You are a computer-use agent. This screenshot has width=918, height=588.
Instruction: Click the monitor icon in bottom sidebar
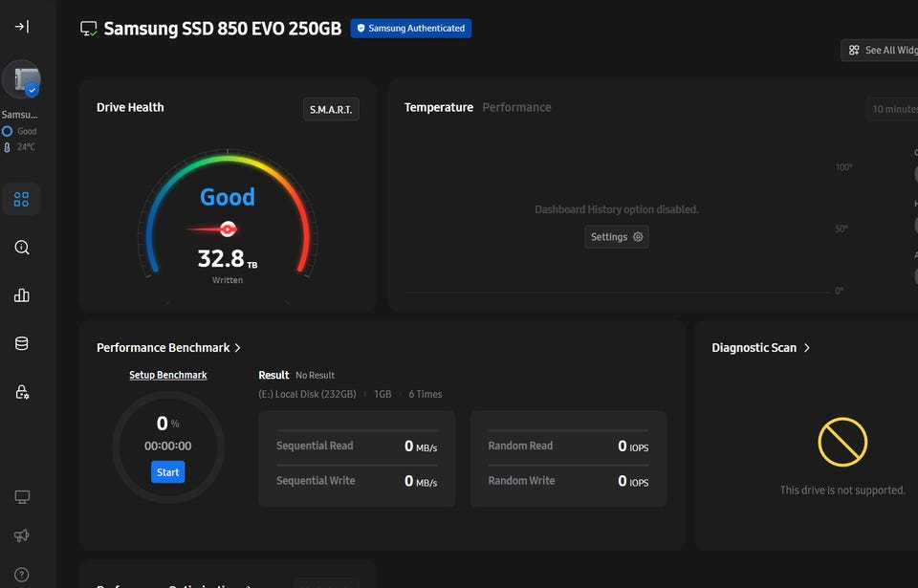coord(21,497)
